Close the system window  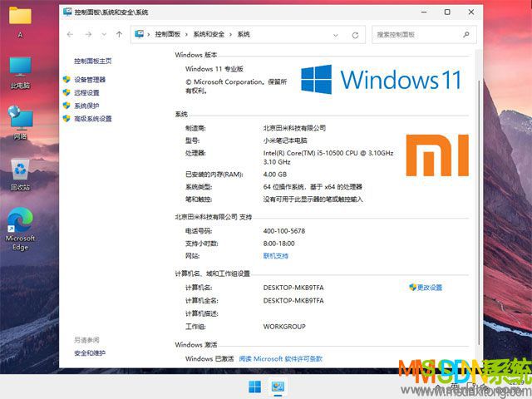click(x=471, y=12)
